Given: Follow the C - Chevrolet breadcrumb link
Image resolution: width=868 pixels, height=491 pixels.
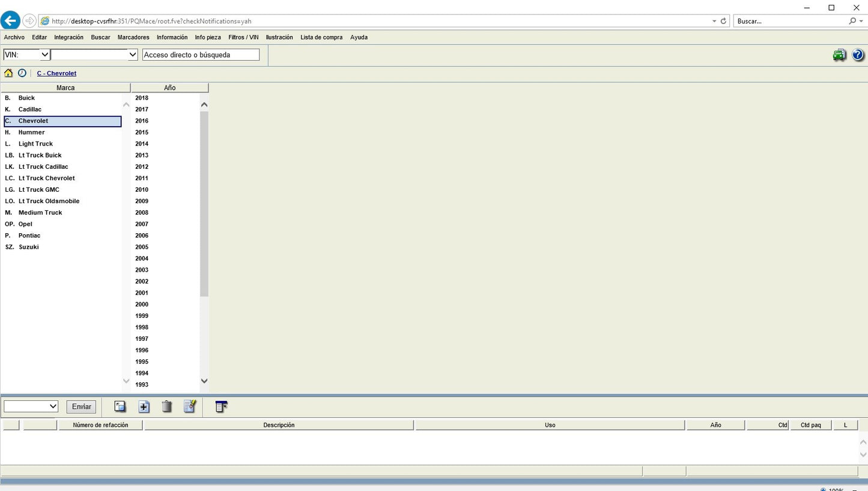Looking at the screenshot, I should pyautogui.click(x=56, y=73).
